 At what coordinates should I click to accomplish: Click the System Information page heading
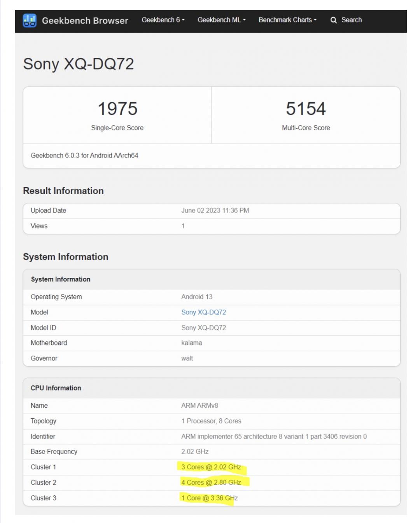(66, 257)
